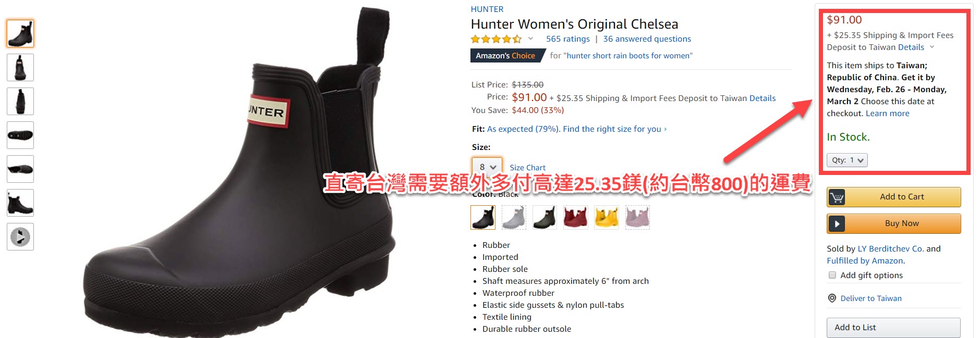Click the star rating icons
The image size is (980, 338).
[496, 39]
